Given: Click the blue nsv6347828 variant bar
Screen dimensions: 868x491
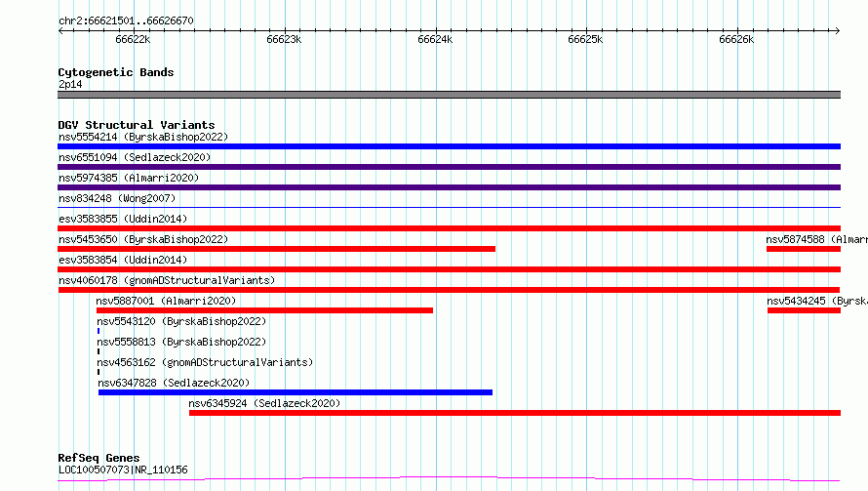Looking at the screenshot, I should coord(296,392).
